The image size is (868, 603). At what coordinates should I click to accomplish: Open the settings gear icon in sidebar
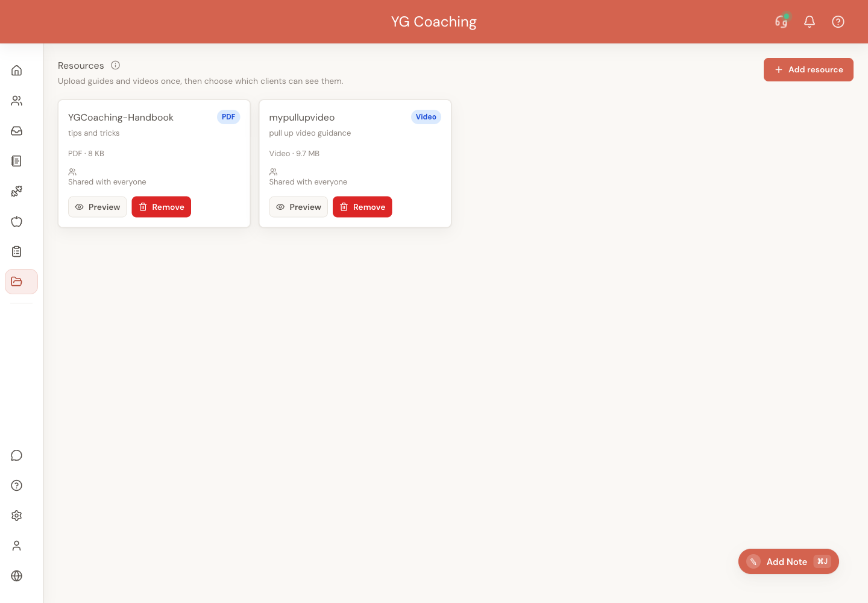click(17, 516)
